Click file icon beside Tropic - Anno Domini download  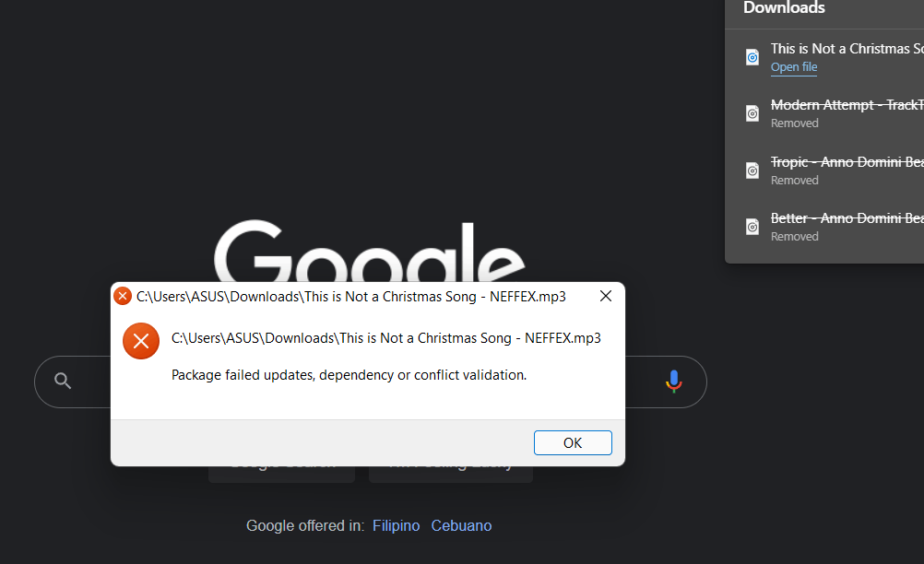752,170
